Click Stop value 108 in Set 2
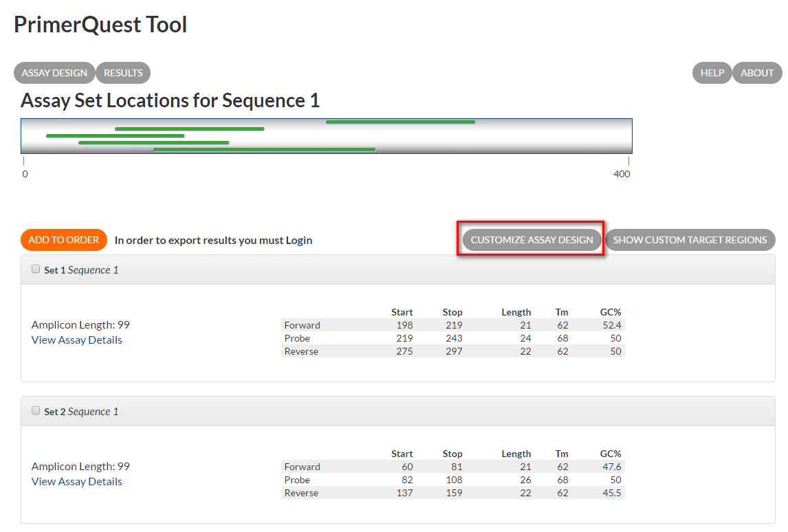The image size is (788, 532). click(454, 480)
